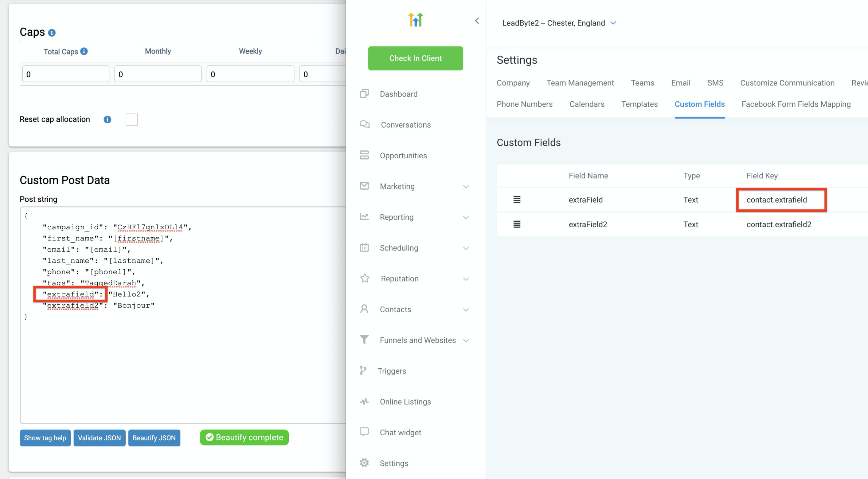Open the Team Management tab

pyautogui.click(x=580, y=83)
